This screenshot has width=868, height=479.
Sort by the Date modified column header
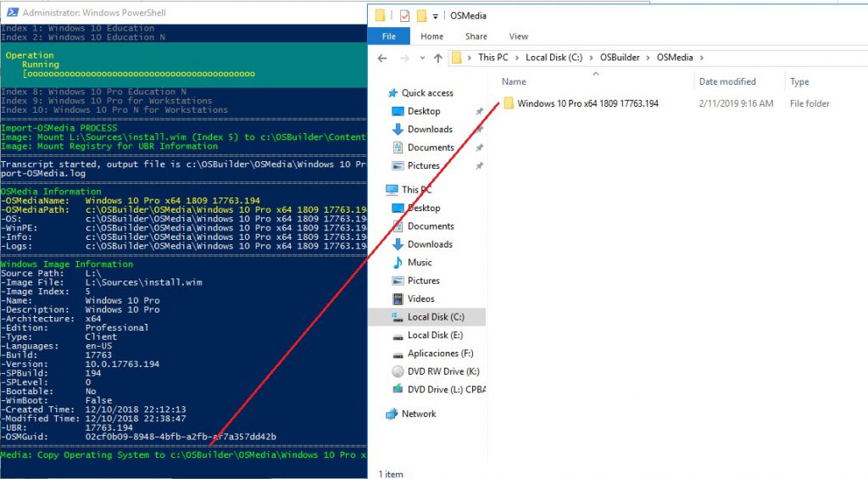726,81
